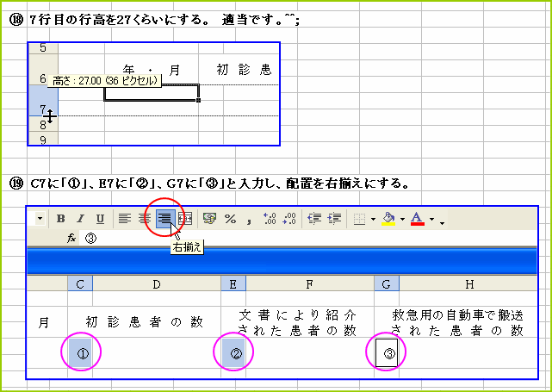Select row 8 header in the upper sheet
The image size is (552, 392).
[43, 124]
